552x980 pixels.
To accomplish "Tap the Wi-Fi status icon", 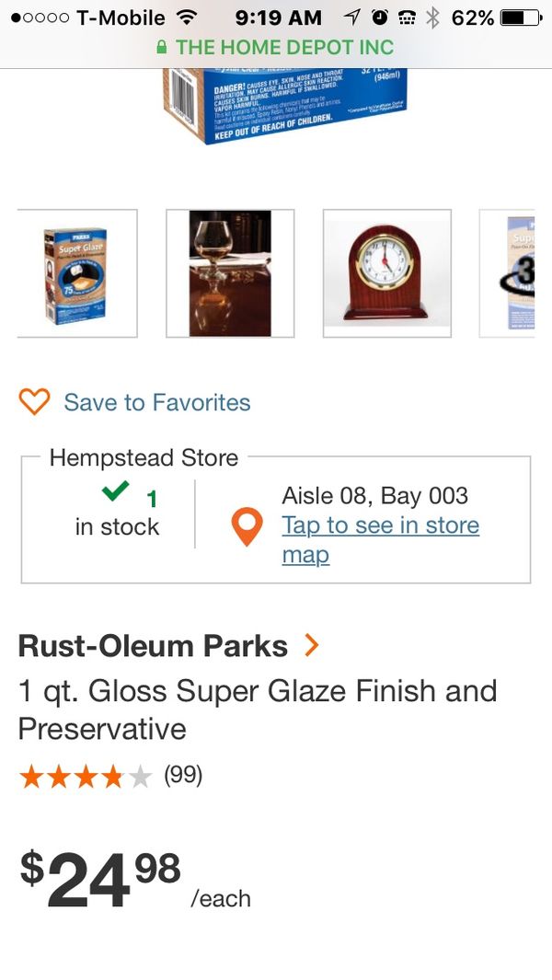I will point(186,17).
